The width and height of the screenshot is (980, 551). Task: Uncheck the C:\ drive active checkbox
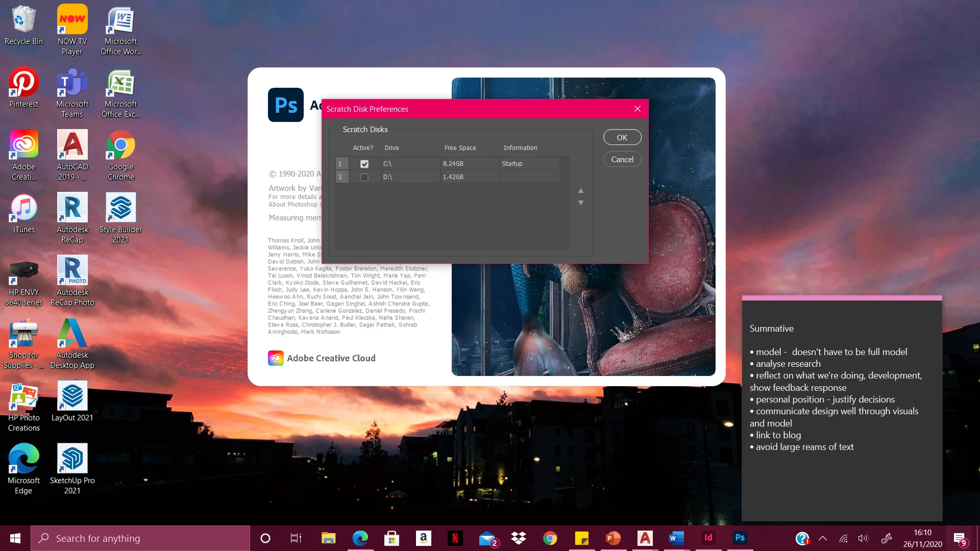(x=364, y=164)
